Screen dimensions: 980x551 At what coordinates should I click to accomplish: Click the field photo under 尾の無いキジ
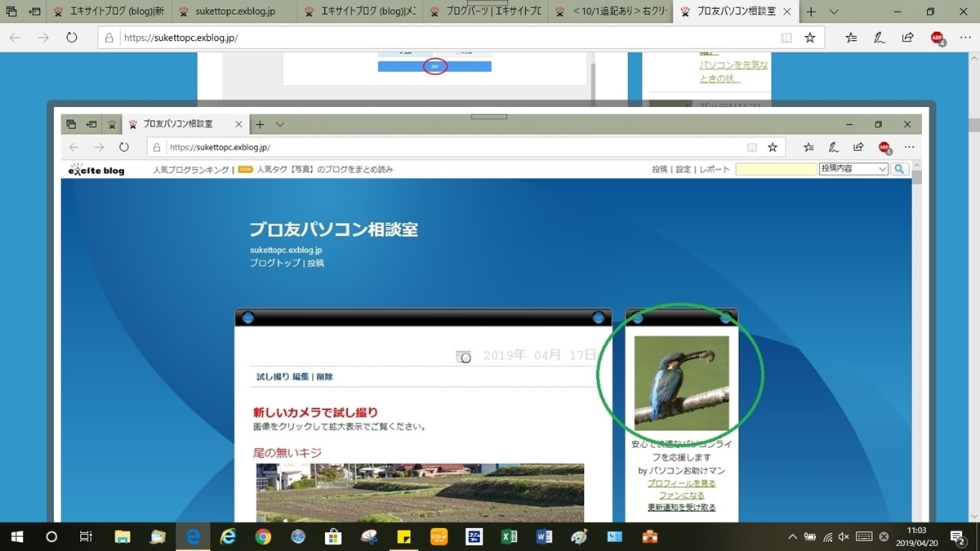420,493
